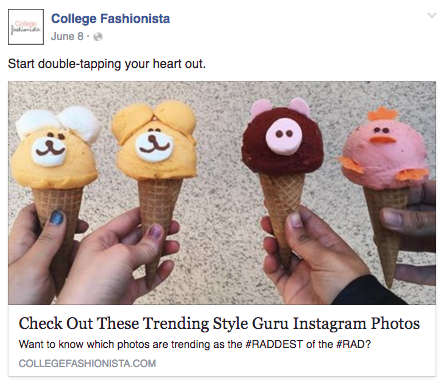Click the pig's pink marshmallow snout

(284, 136)
